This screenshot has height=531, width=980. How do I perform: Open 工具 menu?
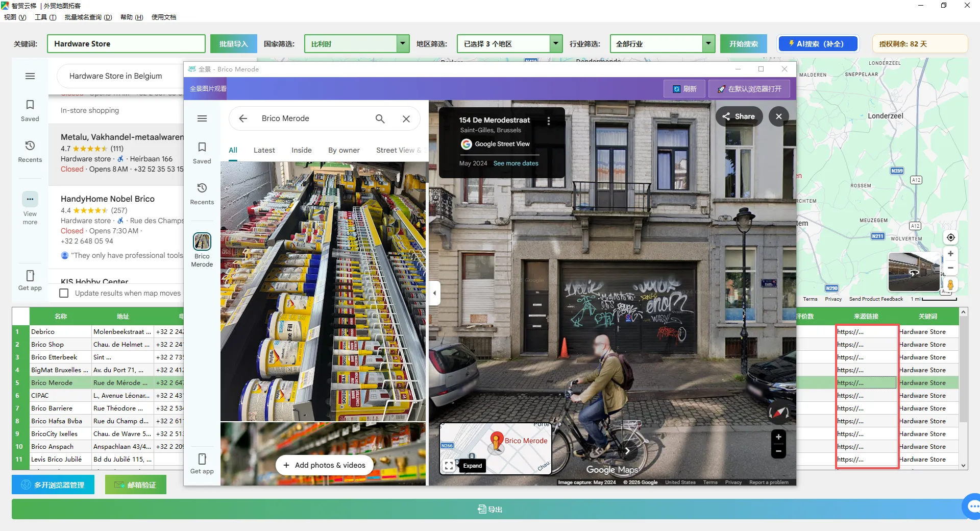click(x=45, y=17)
